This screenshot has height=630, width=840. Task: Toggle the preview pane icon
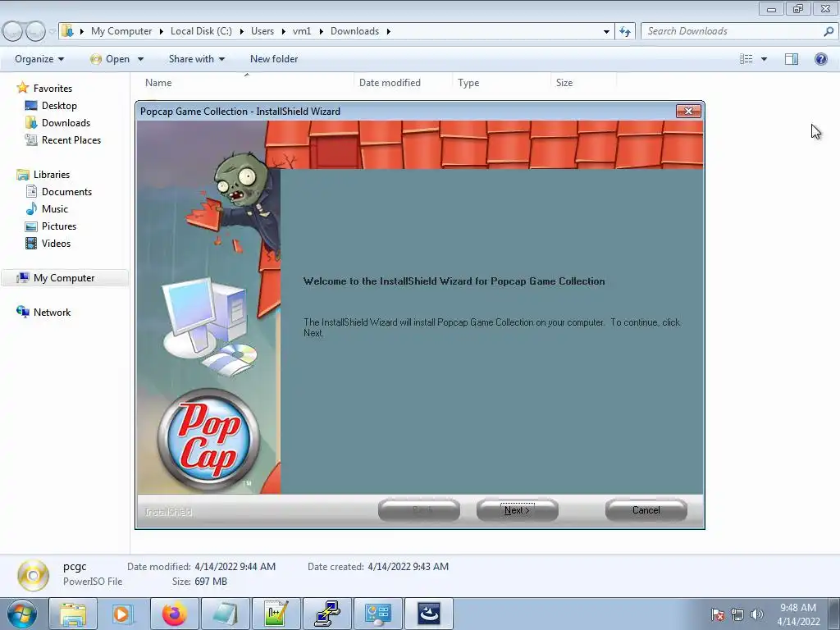point(792,59)
